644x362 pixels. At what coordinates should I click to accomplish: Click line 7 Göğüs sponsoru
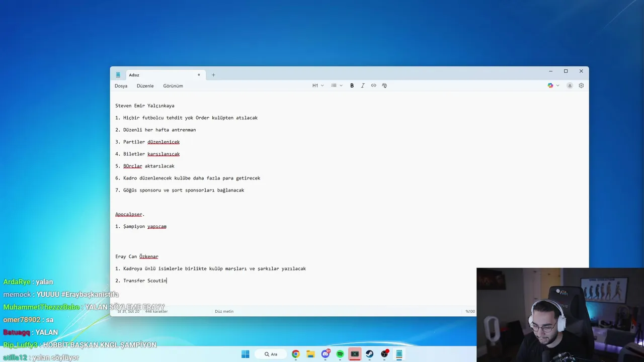pos(180,190)
